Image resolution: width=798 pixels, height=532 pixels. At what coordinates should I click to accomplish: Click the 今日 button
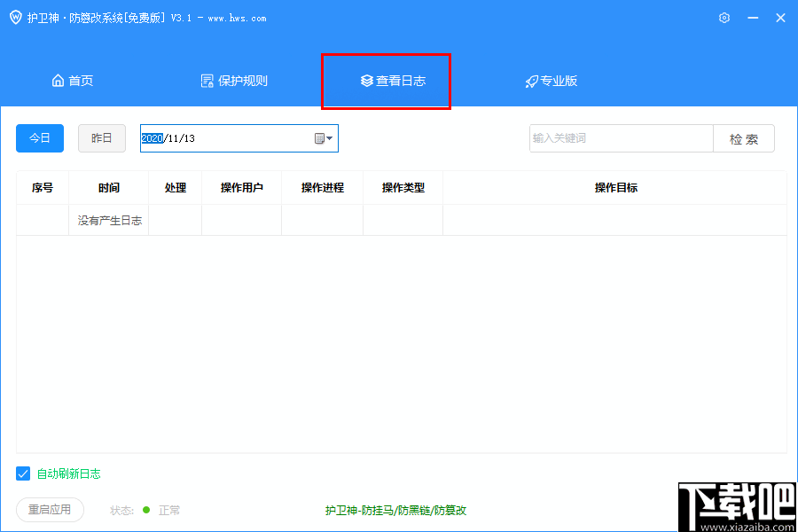39,138
